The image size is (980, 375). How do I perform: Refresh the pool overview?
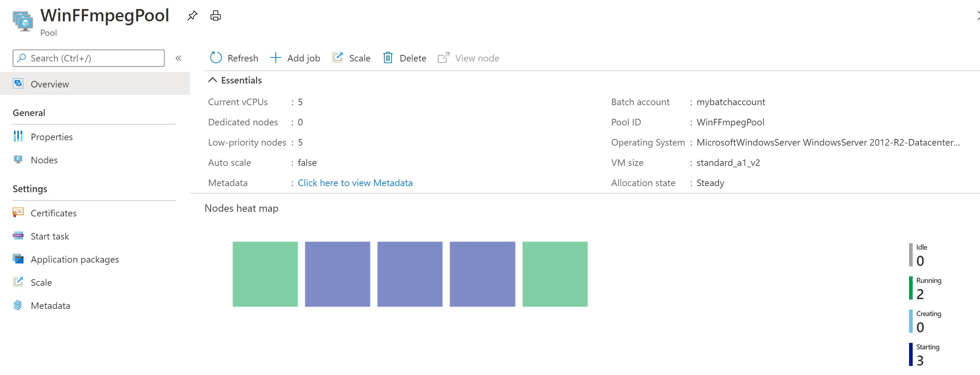[x=233, y=58]
